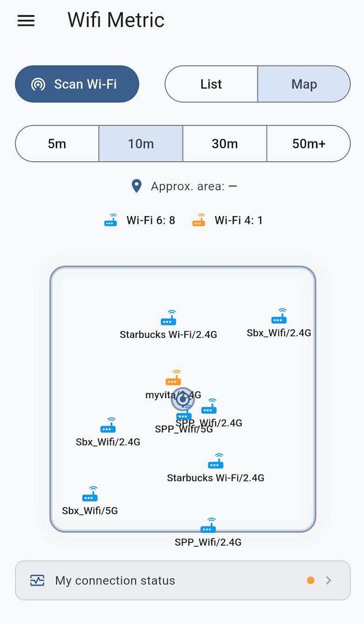The width and height of the screenshot is (364, 624).
Task: Tap the location pin icon beside Approx. area
Action: coord(136,186)
